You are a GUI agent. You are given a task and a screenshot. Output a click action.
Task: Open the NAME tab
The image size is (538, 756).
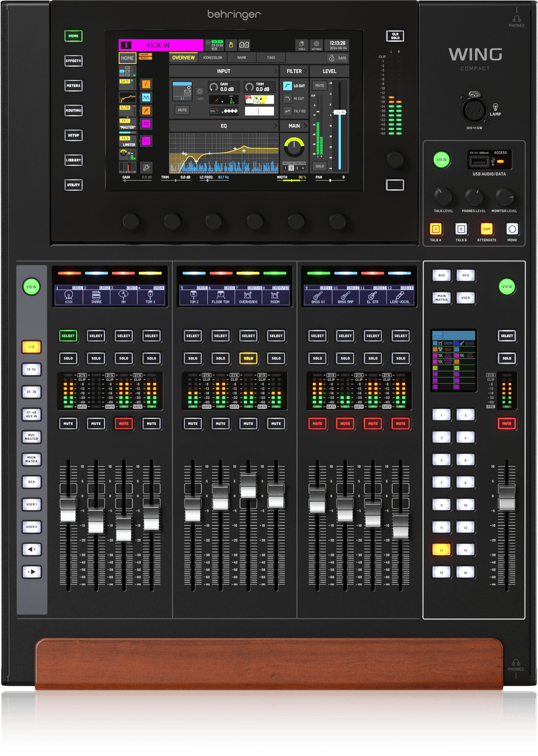click(x=242, y=58)
